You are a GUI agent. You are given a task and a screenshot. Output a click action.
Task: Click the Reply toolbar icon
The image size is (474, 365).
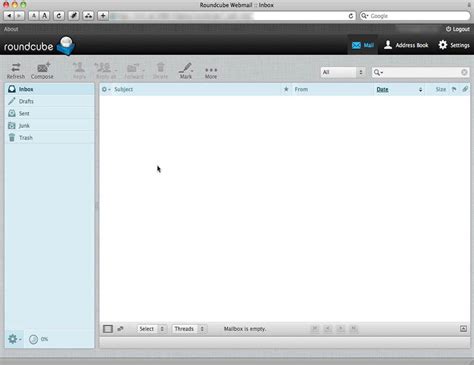79,71
